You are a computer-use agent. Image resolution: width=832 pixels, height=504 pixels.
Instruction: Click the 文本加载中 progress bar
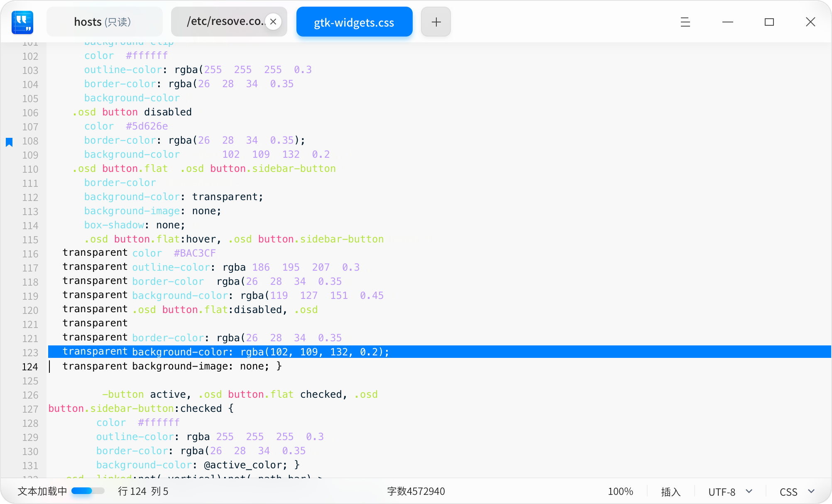(x=88, y=491)
